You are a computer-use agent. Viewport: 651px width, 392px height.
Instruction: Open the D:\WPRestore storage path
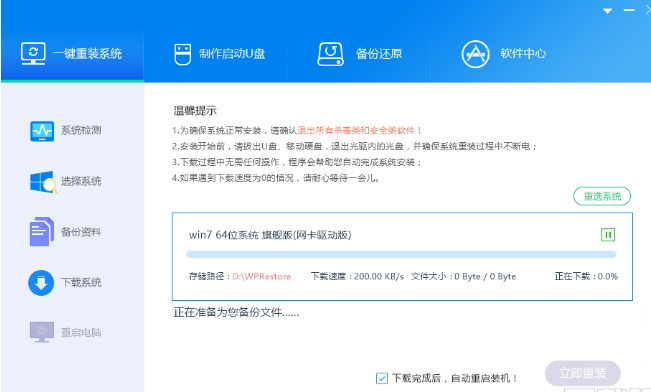262,277
